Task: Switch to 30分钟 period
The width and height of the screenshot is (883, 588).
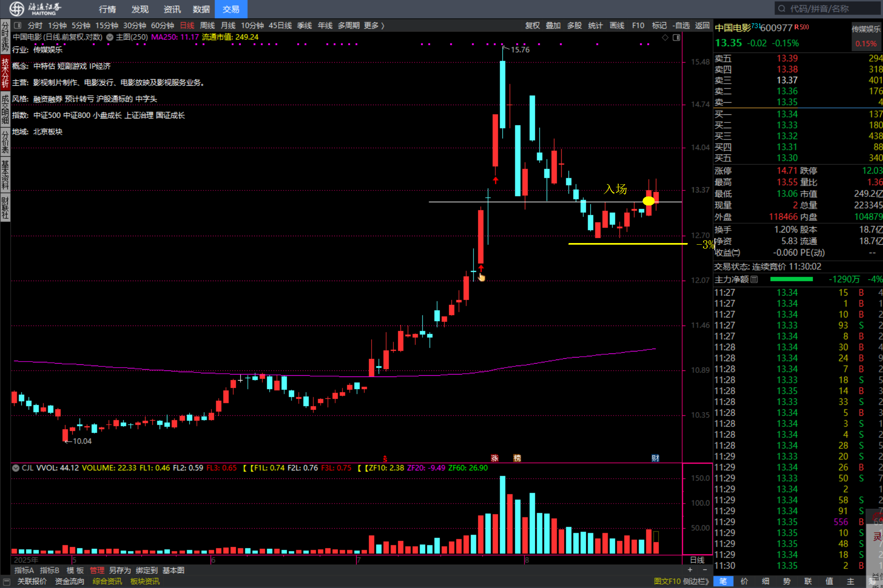Action: 135,25
